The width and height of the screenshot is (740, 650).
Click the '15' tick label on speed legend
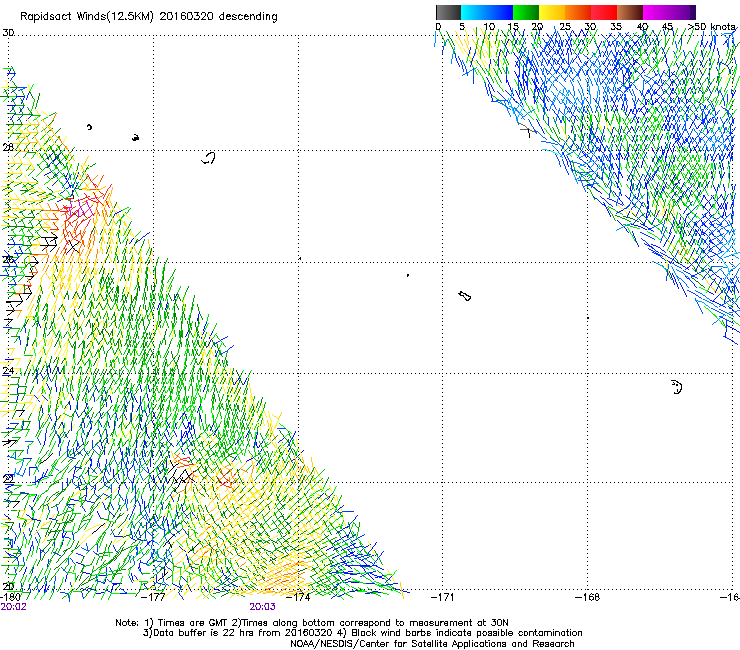(513, 27)
